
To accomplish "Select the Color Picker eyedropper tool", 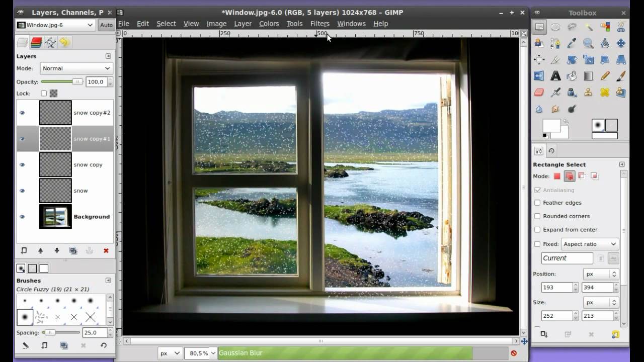I will click(x=572, y=44).
